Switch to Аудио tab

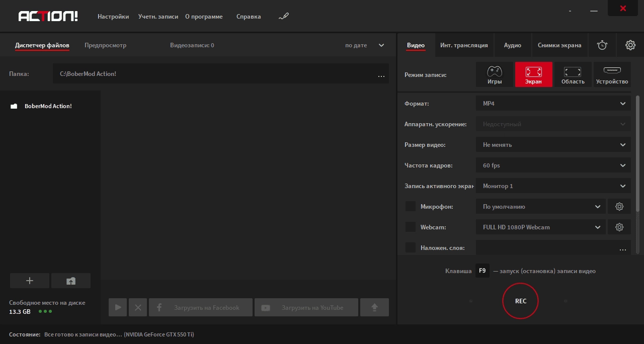tap(513, 45)
